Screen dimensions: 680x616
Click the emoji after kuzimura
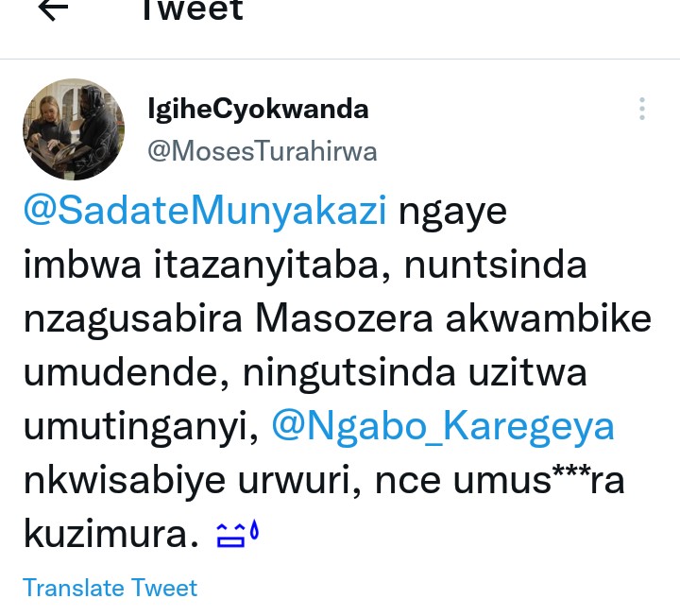click(x=237, y=534)
